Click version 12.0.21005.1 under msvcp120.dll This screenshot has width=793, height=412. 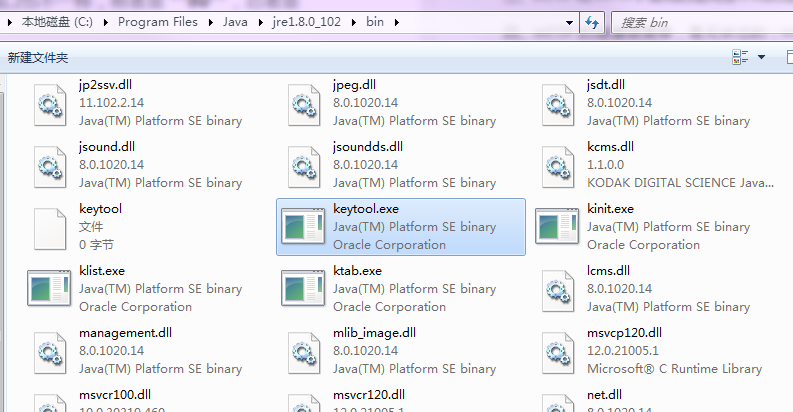point(623,351)
